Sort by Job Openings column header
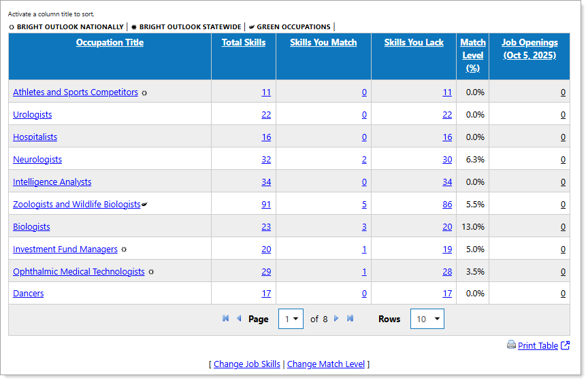This screenshot has width=588, height=382. [529, 49]
